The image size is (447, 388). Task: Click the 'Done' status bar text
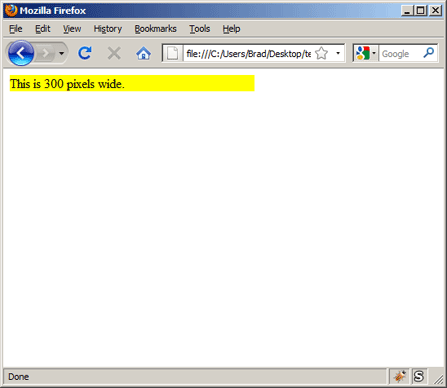coord(18,377)
